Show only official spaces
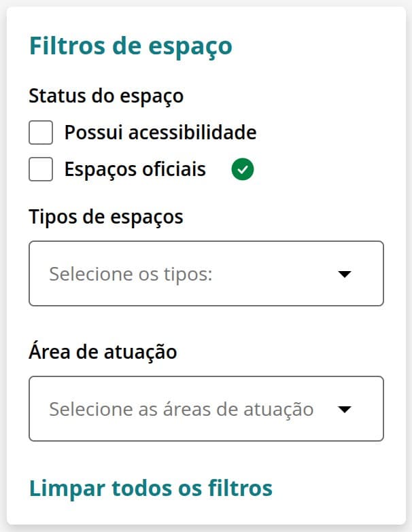Viewport: 412px width, 532px height. tap(41, 169)
